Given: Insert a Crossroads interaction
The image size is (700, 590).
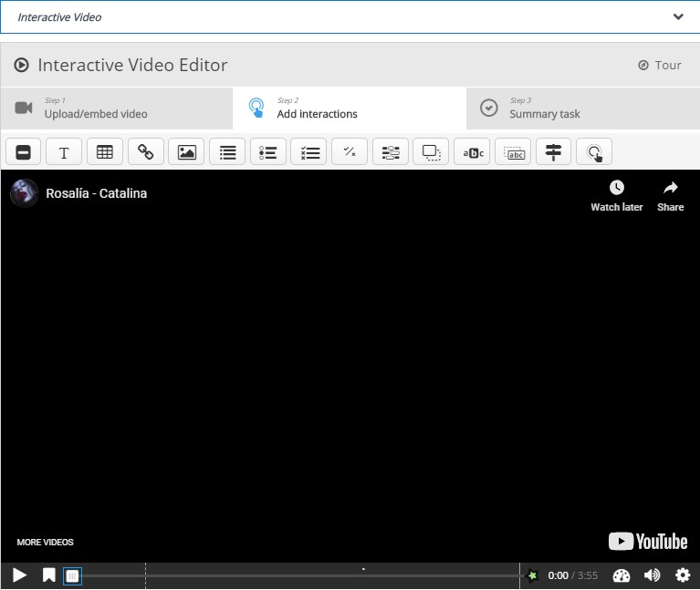Looking at the screenshot, I should (x=553, y=152).
